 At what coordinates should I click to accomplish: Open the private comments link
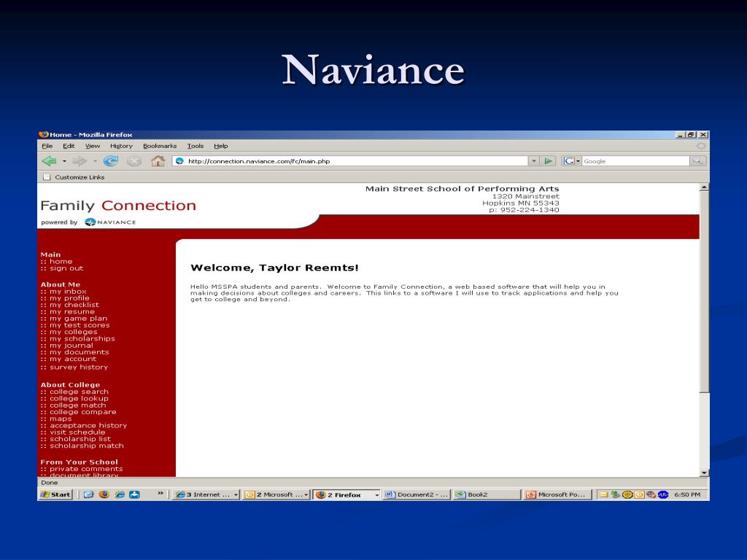click(86, 469)
